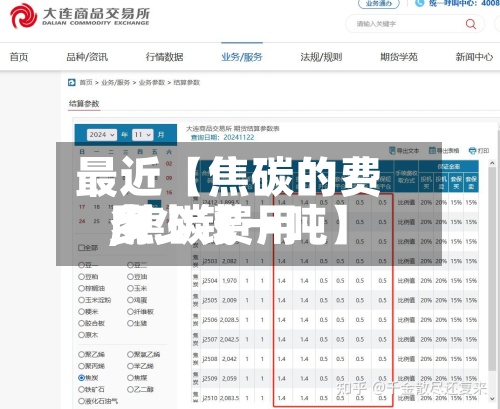Click 业务/服务 breadcrumb link

point(115,82)
